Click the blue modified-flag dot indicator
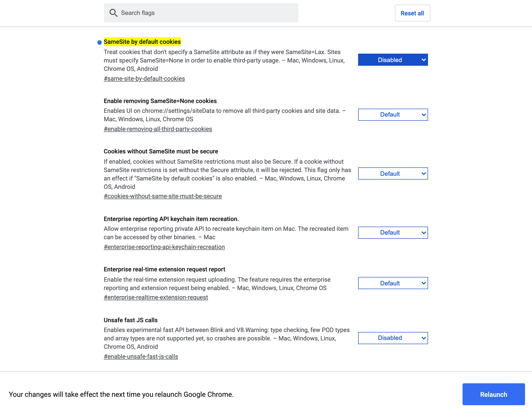532x415 pixels. pyautogui.click(x=99, y=43)
